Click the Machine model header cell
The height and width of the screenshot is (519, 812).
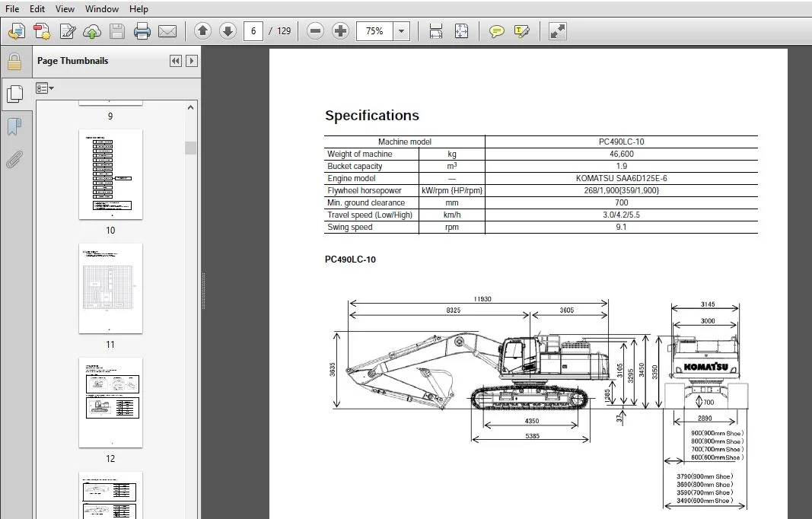404,142
